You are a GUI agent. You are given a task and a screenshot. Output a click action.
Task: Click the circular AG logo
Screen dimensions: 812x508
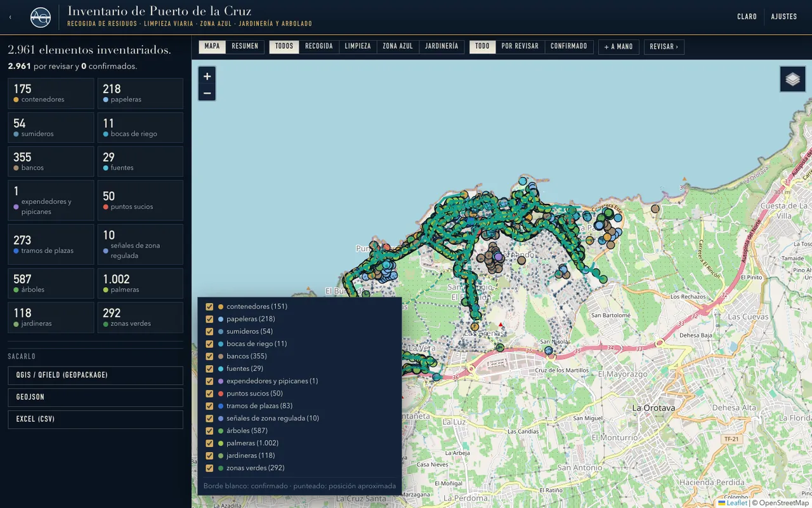41,17
